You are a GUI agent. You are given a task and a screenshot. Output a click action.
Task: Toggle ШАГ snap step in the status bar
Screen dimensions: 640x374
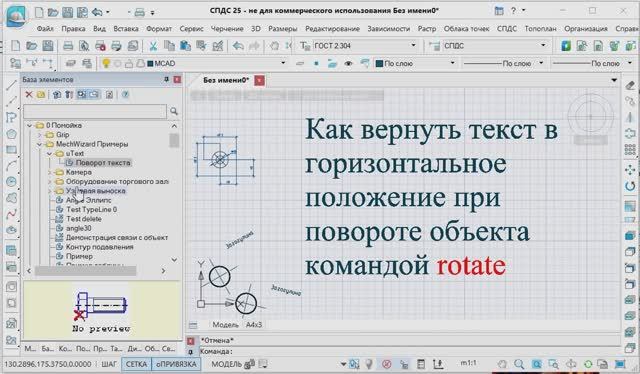point(109,364)
